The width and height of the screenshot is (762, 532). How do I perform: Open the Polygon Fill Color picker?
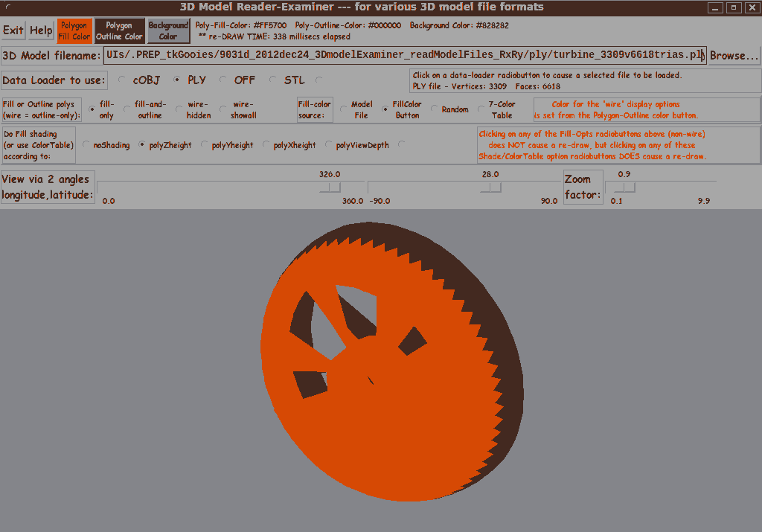pos(74,31)
